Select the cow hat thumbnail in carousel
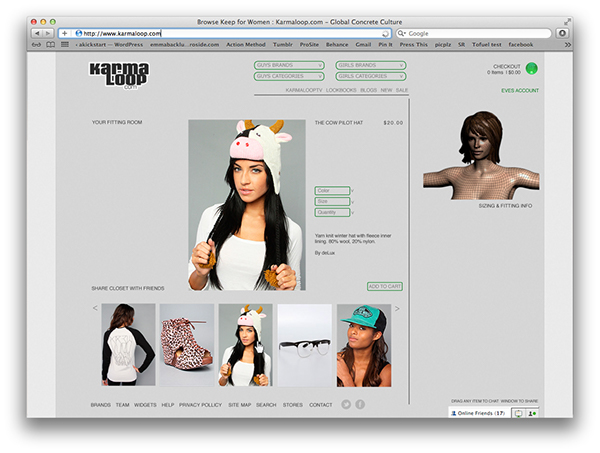Viewport: 600px width, 453px height. pos(246,345)
